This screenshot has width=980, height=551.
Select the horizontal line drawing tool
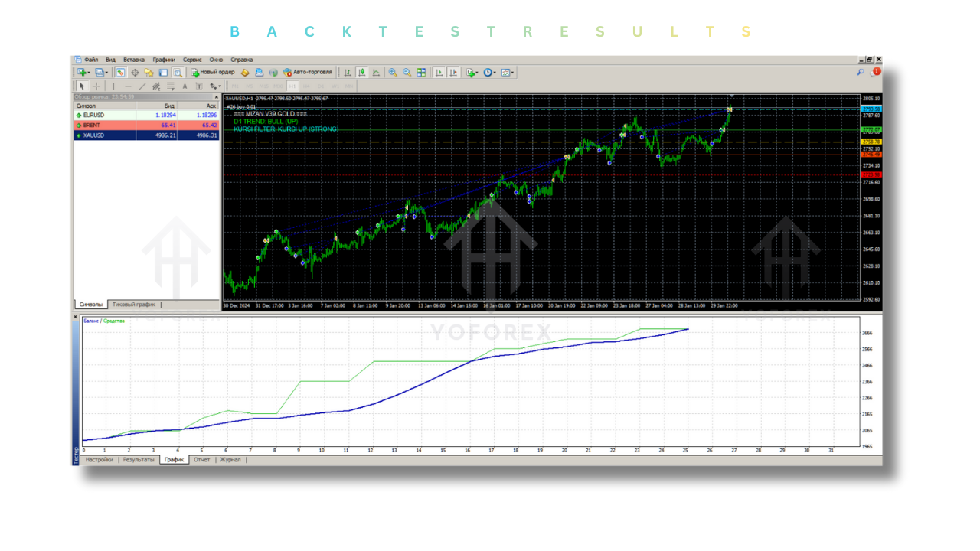(127, 86)
